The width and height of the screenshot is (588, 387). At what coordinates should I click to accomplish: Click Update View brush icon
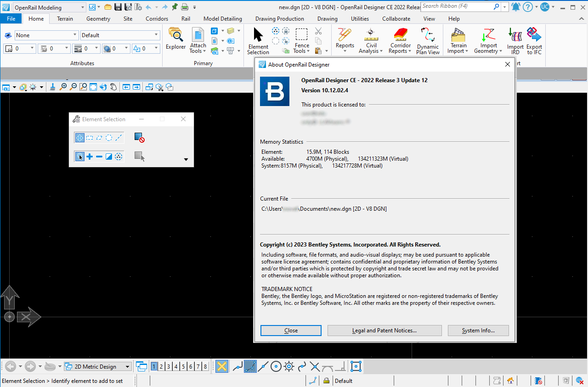pyautogui.click(x=53, y=86)
